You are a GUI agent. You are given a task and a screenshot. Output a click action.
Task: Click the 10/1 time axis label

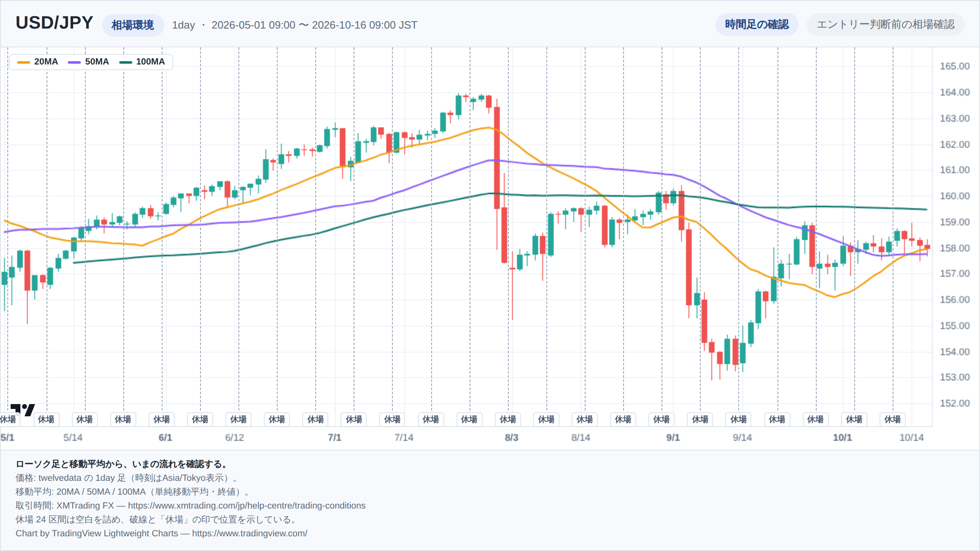pos(842,438)
